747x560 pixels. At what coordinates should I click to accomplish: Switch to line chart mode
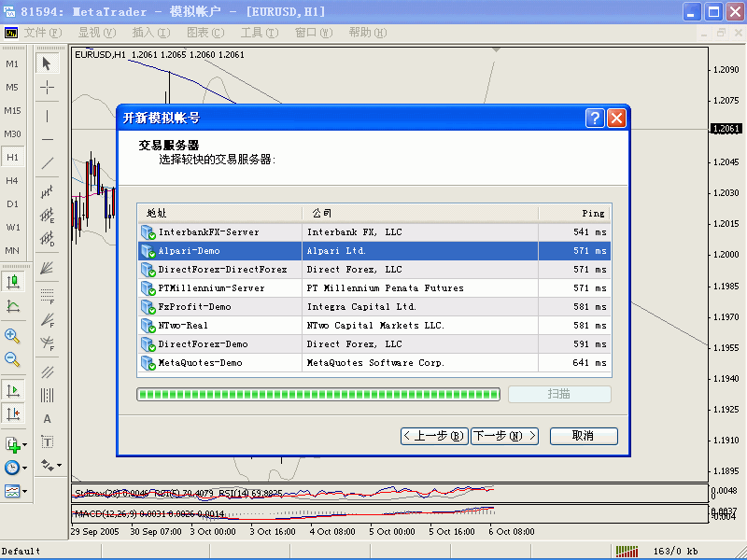pyautogui.click(x=12, y=306)
